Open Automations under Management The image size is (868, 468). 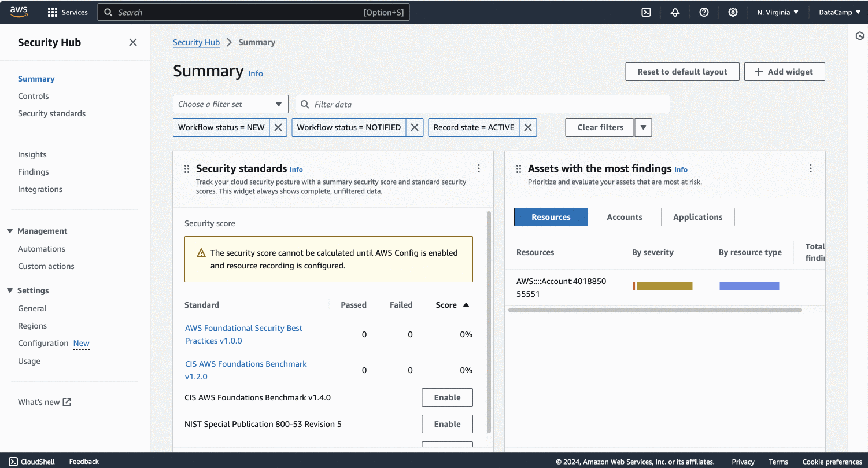pos(42,249)
